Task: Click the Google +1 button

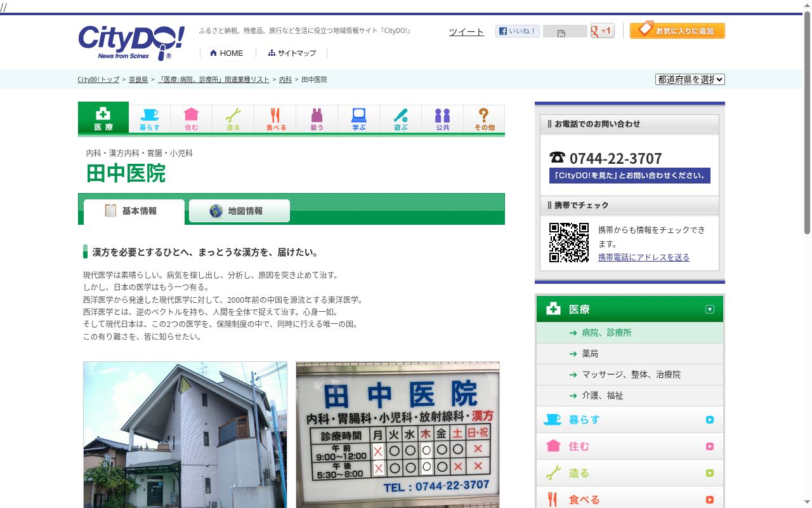Action: pos(602,30)
